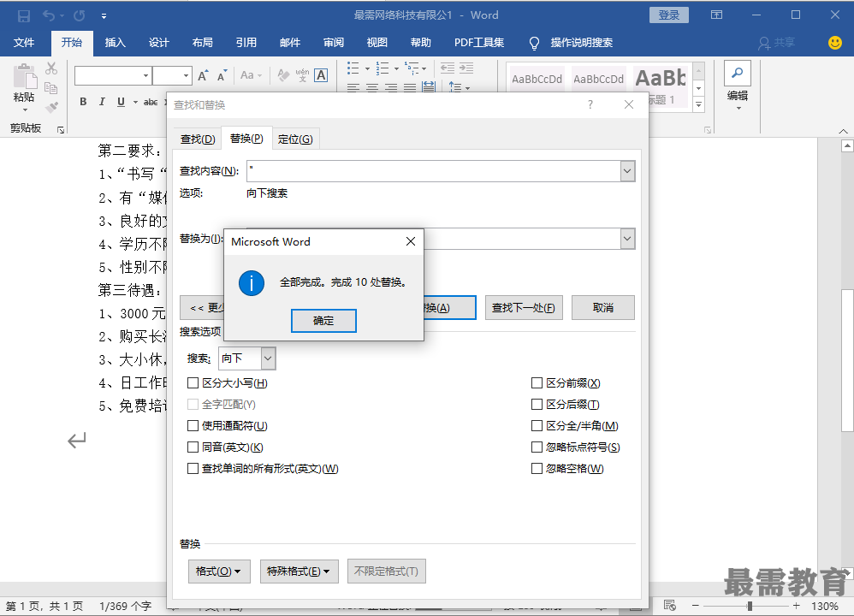854x616 pixels.
Task: Click the numbered list icon
Action: click(383, 68)
